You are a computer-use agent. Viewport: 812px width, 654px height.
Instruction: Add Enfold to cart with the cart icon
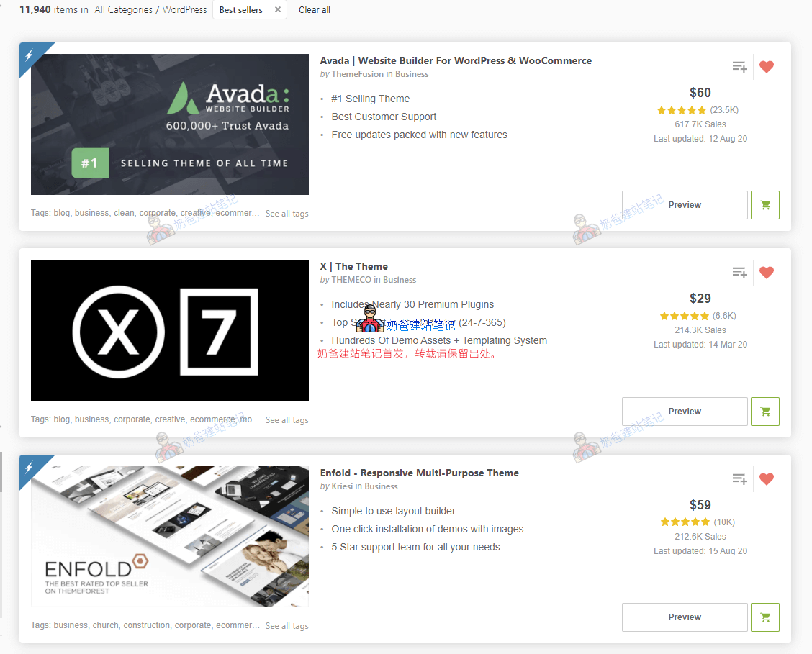tap(764, 617)
